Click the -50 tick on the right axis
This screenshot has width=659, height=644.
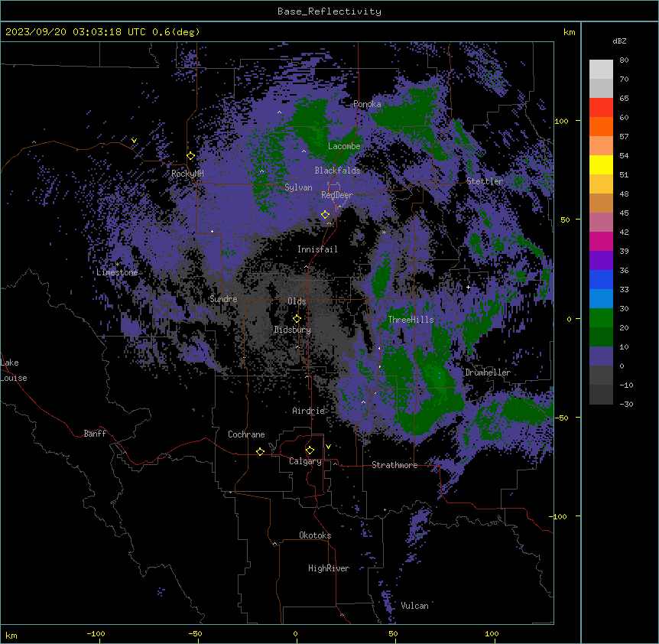561,418
